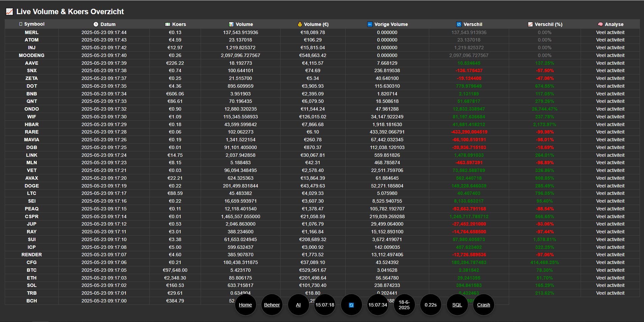Click the difference value -433,290.004519
This screenshot has height=322, width=644.
469,132
